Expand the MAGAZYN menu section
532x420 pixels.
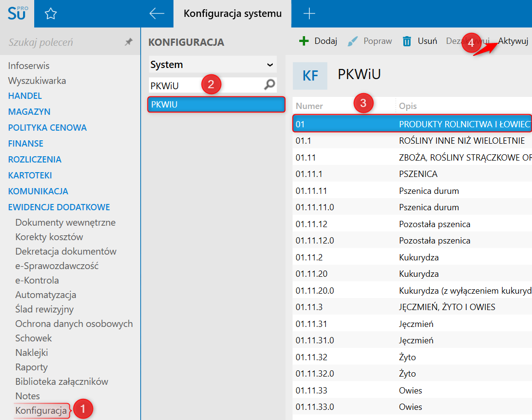[x=29, y=112]
